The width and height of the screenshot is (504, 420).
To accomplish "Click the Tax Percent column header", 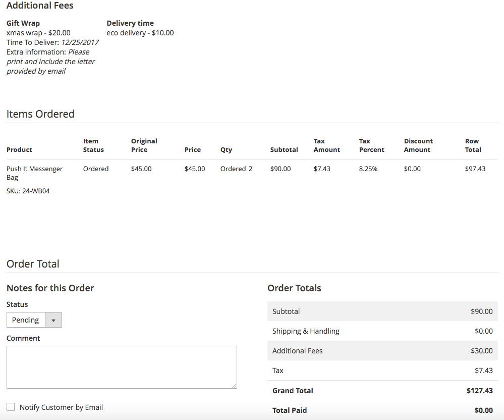I will click(372, 145).
